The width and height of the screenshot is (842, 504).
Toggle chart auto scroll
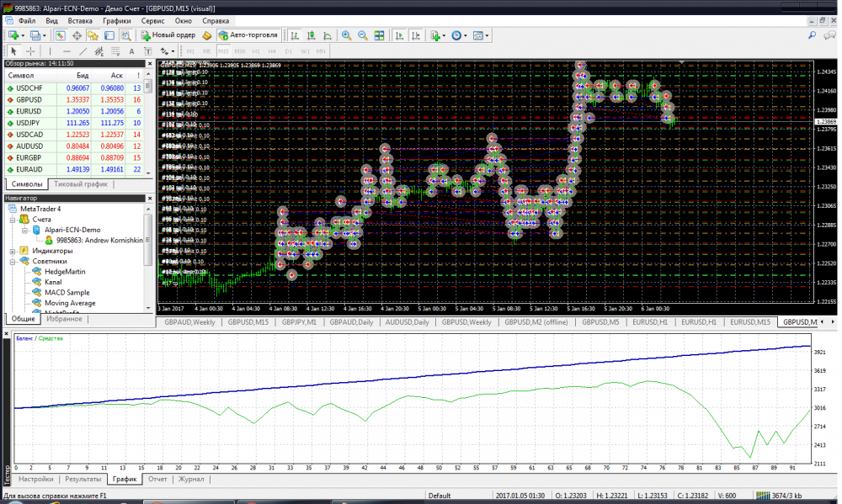[x=399, y=35]
